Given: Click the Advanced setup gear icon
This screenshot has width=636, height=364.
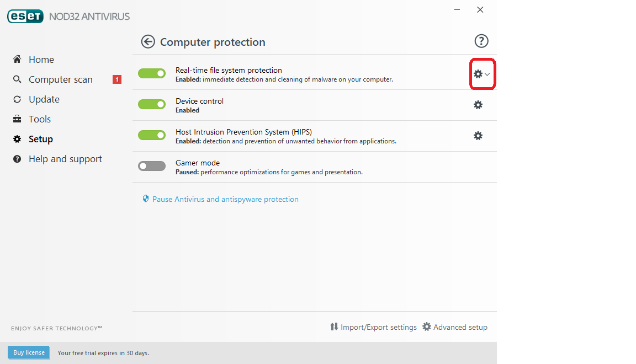Looking at the screenshot, I should pyautogui.click(x=427, y=326).
